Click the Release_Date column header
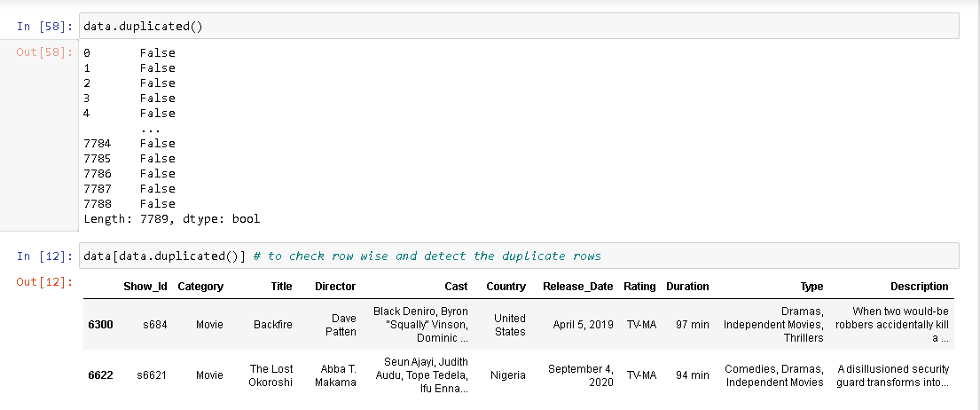Viewport: 980px width, 410px height. click(x=577, y=287)
